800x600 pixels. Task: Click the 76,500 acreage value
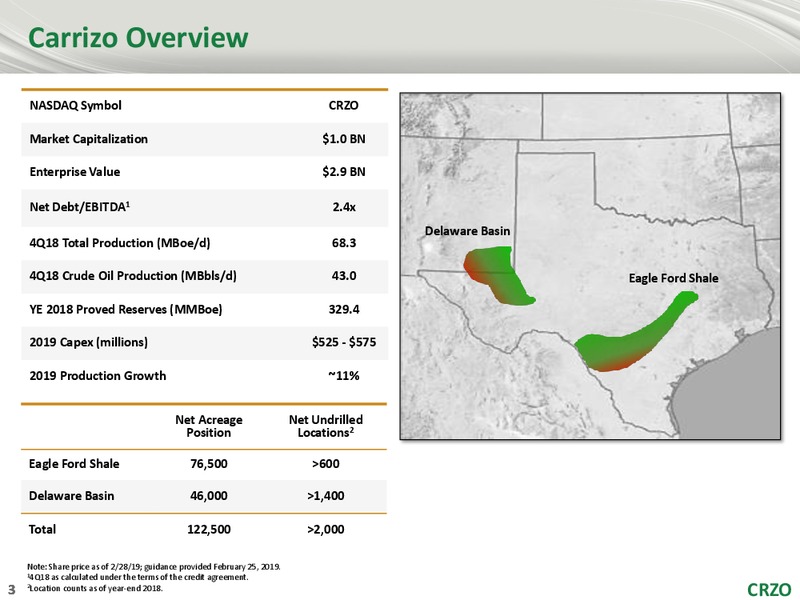209,464
